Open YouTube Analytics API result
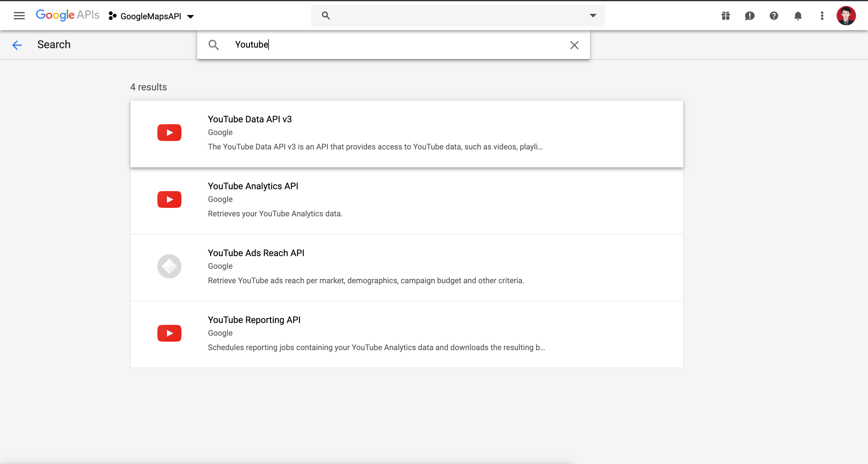This screenshot has width=868, height=464. pyautogui.click(x=407, y=201)
